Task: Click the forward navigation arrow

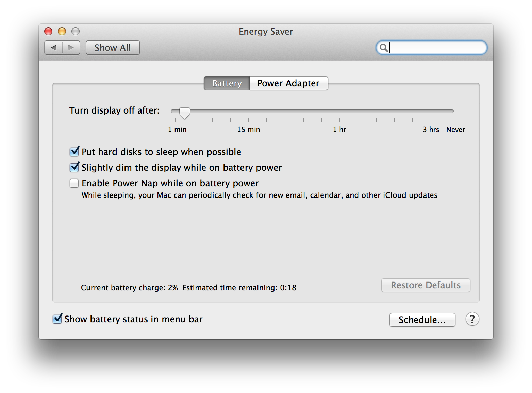Action: 71,48
